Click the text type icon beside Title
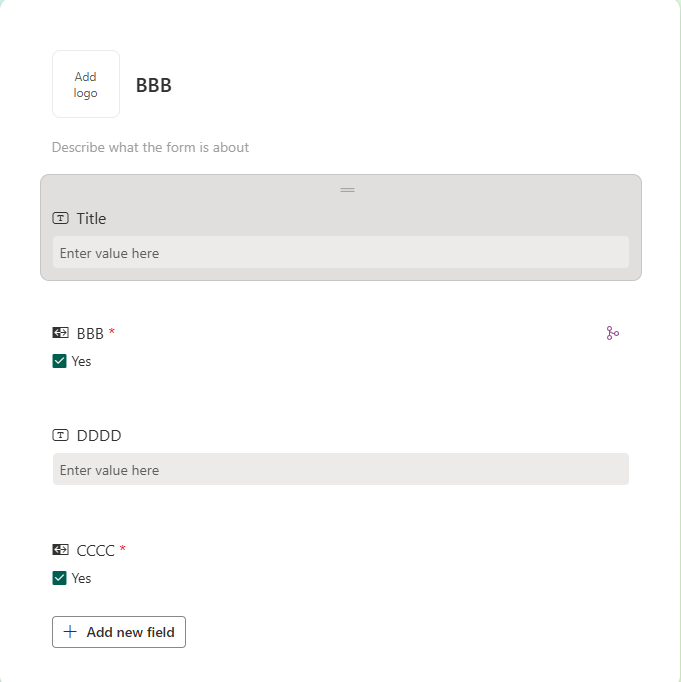This screenshot has width=681, height=682. (x=60, y=218)
